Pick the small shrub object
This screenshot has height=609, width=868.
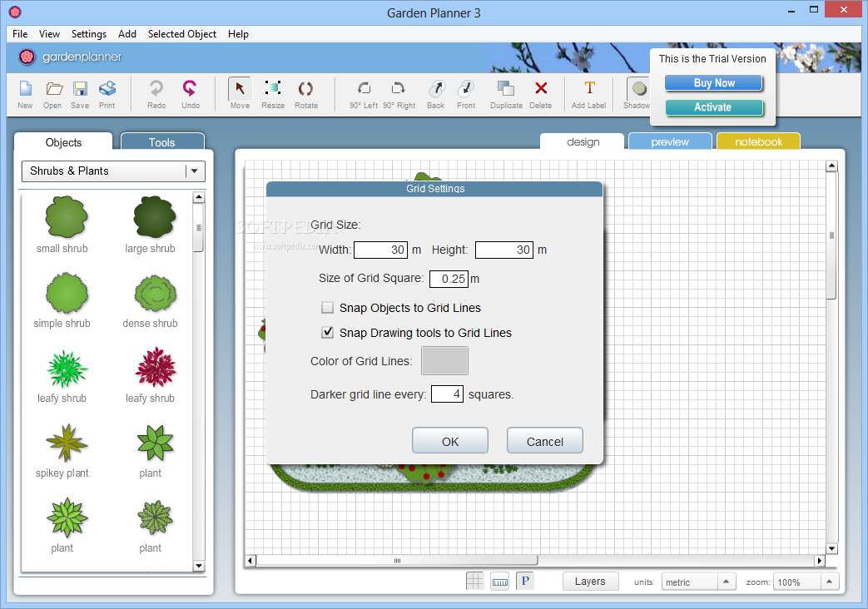[x=67, y=216]
